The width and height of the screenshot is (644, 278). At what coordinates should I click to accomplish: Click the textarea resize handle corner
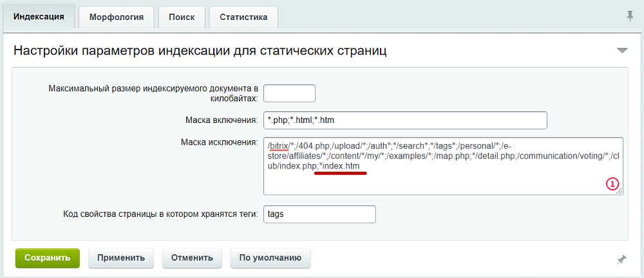pos(620,191)
